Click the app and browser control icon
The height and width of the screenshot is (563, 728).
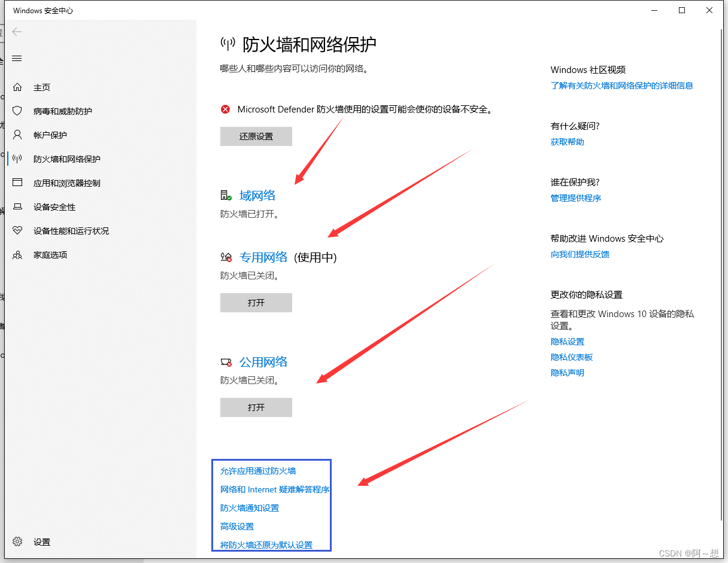pyautogui.click(x=17, y=182)
